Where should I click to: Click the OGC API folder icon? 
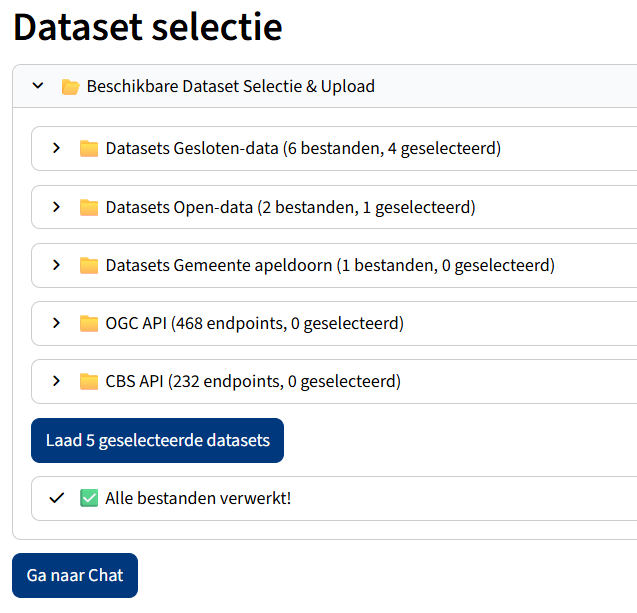(x=89, y=324)
